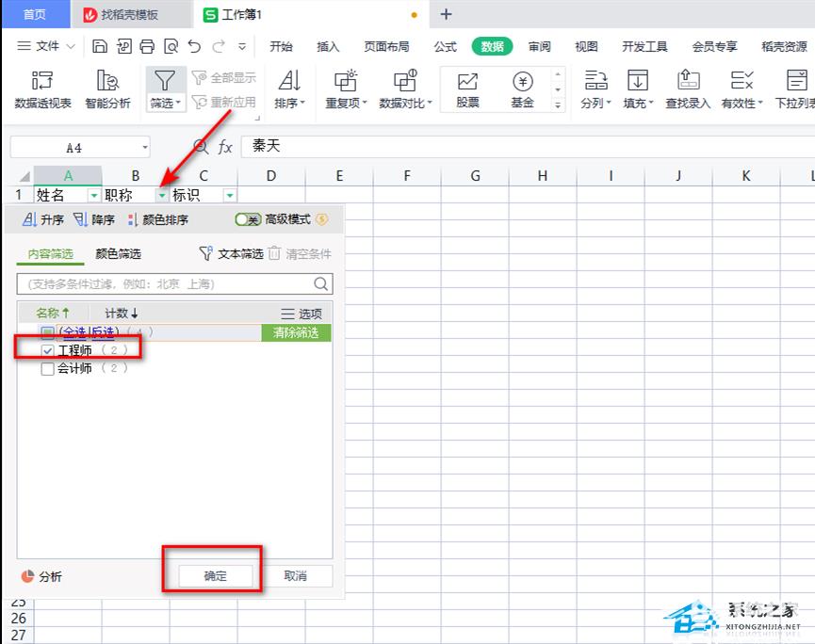Toggle the 高级模式 switch
The width and height of the screenshot is (815, 644).
click(248, 219)
